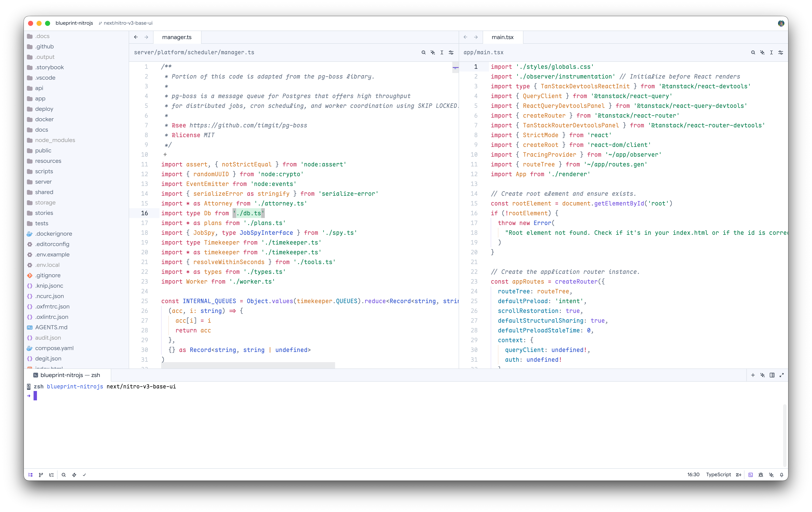The image size is (812, 512).
Task: Open the blueprint-nitrojs project menu in title bar
Action: click(74, 23)
